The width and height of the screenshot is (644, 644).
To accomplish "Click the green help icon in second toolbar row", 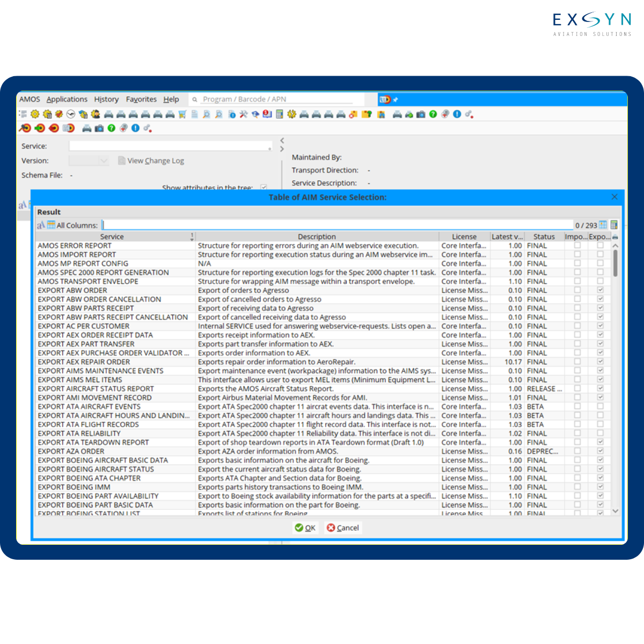I will click(111, 128).
